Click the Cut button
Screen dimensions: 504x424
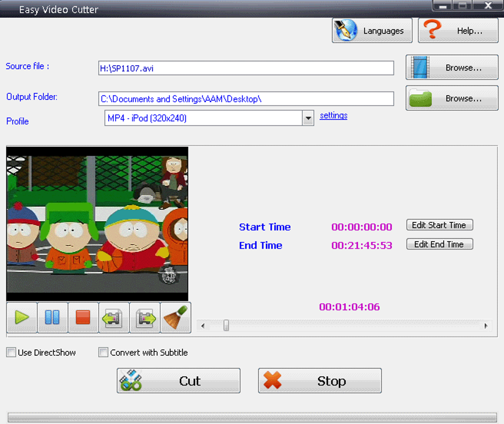[x=178, y=381]
